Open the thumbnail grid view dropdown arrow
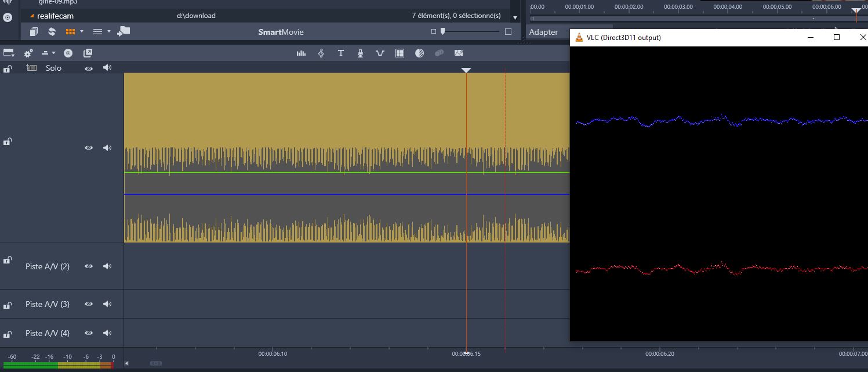 (x=82, y=31)
